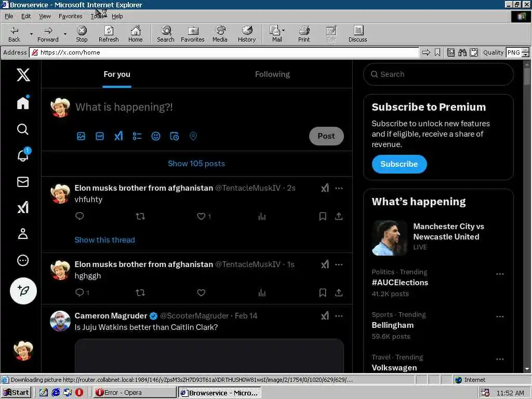Open Manchester City vs Newcastle United event
Viewport: 532px width, 399px height.
coord(438,236)
